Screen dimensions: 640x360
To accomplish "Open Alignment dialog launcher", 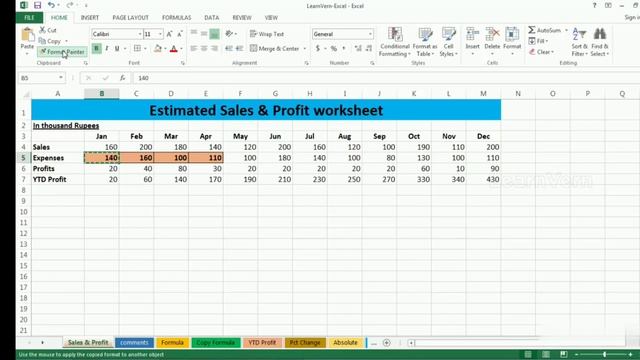I will tap(307, 63).
